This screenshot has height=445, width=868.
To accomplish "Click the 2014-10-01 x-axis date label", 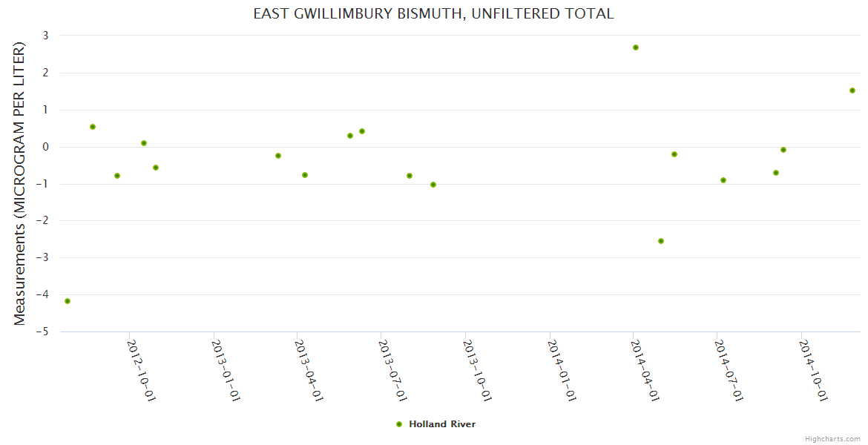I will 812,369.
